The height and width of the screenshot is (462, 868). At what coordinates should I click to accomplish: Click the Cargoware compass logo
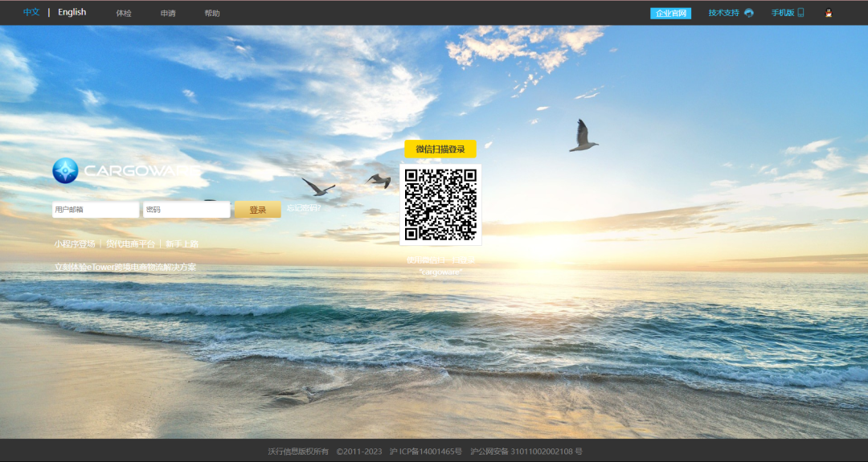(65, 170)
